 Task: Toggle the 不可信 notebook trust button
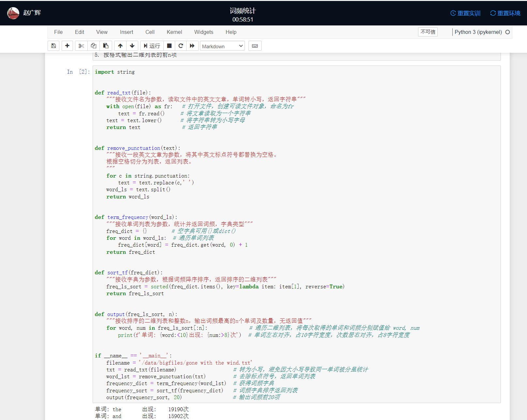coord(428,32)
